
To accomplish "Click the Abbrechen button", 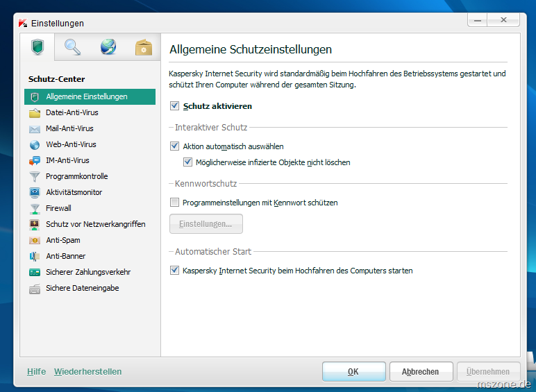I will (420, 372).
